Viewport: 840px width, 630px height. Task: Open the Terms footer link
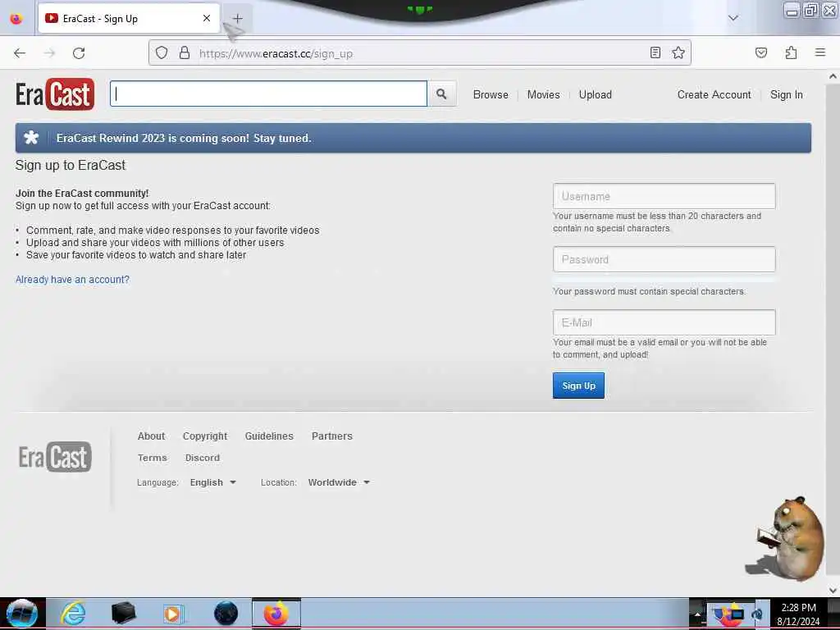(x=152, y=458)
